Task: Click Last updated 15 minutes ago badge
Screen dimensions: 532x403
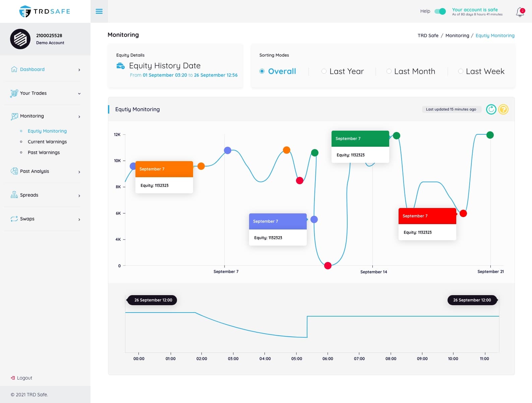Action: coord(451,109)
